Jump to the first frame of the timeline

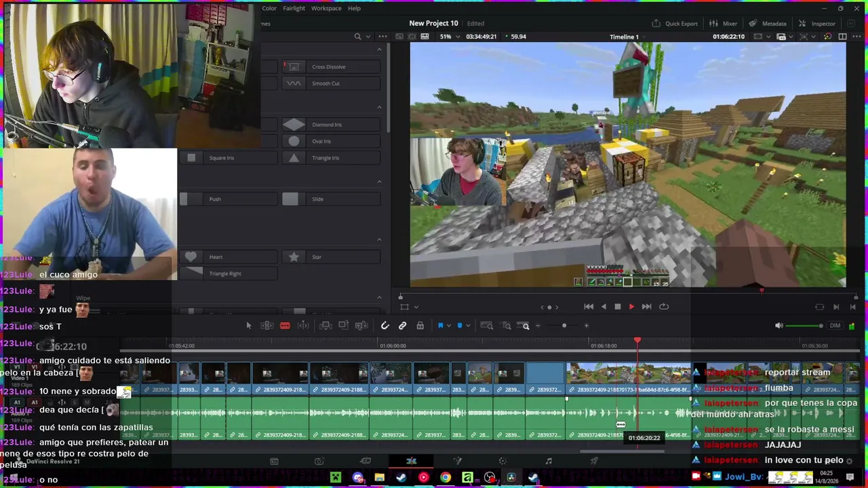click(x=589, y=306)
